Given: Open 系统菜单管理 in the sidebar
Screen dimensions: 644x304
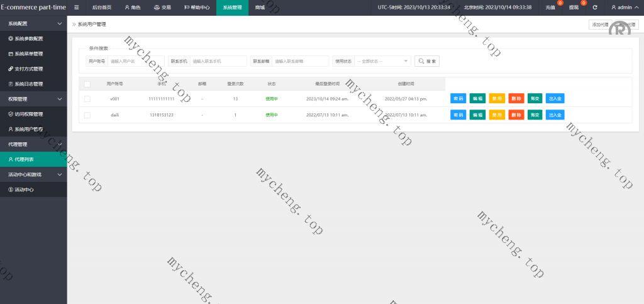Looking at the screenshot, I should pos(28,53).
